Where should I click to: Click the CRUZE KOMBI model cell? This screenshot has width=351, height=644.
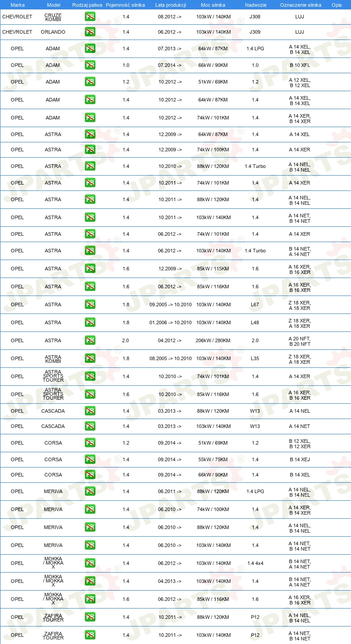(x=53, y=17)
